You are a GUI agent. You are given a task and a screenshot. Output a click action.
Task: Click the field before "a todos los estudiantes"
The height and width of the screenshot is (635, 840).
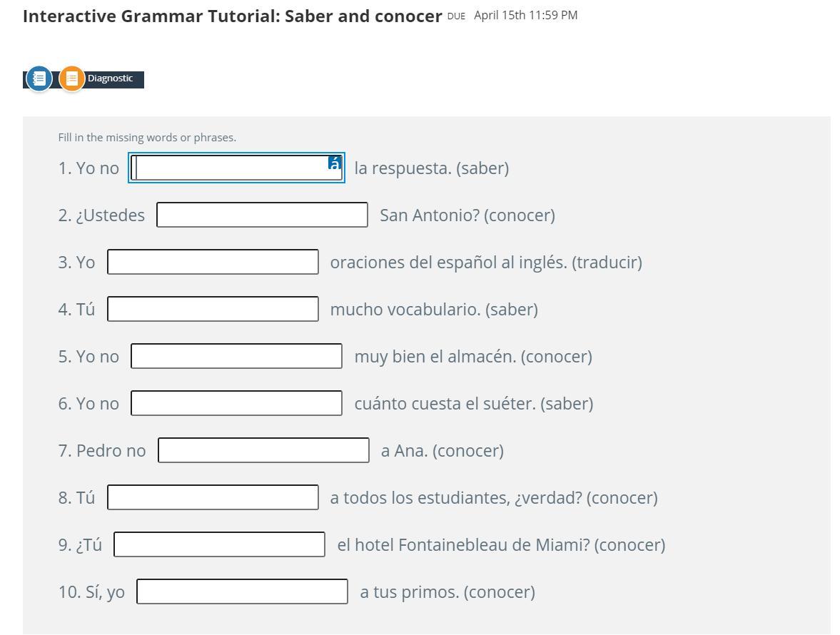coord(213,498)
